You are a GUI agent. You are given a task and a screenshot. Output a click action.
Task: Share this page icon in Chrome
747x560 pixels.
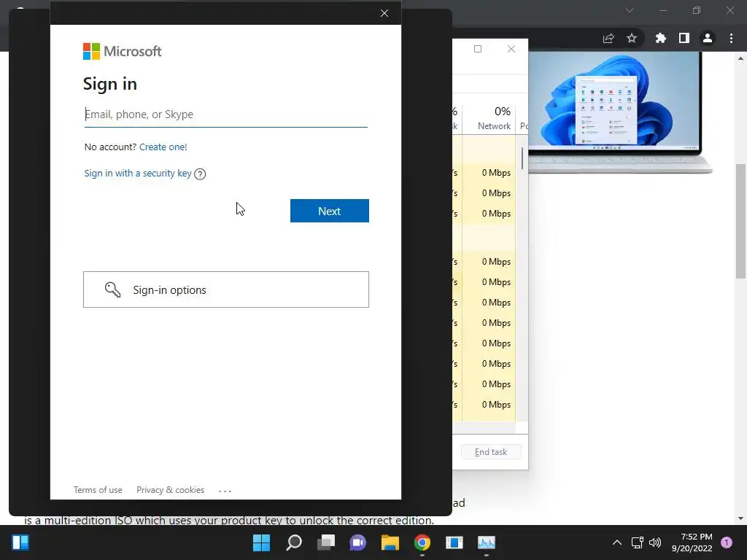608,39
